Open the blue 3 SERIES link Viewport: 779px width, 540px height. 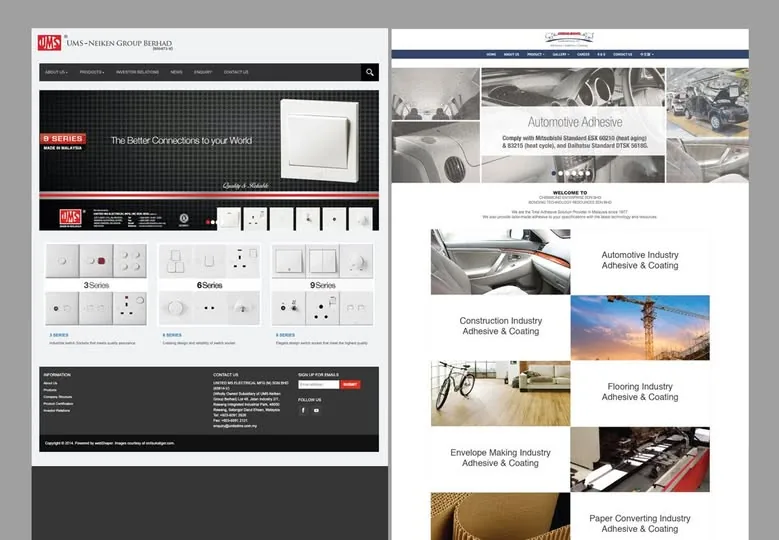59,335
